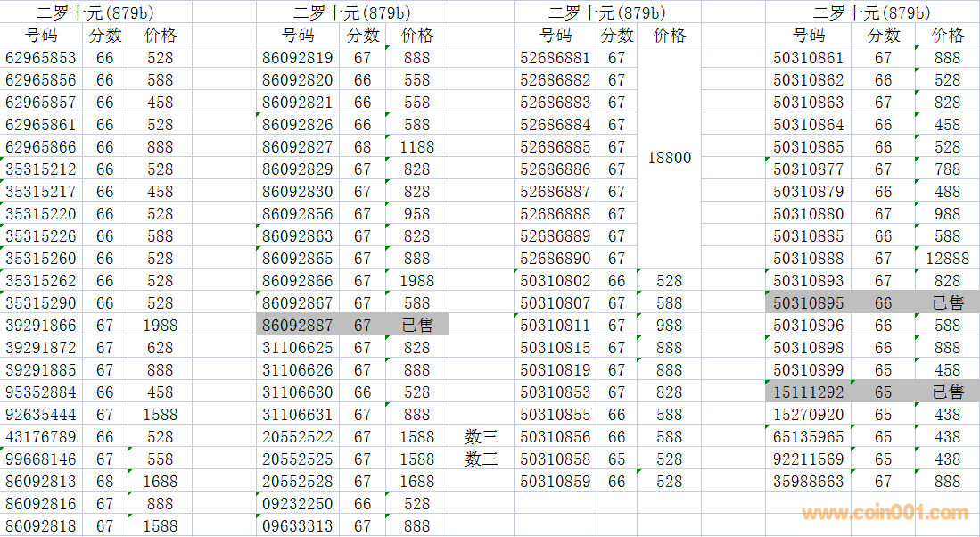
Task: Select the price cell showing 788
Action: pos(947,169)
